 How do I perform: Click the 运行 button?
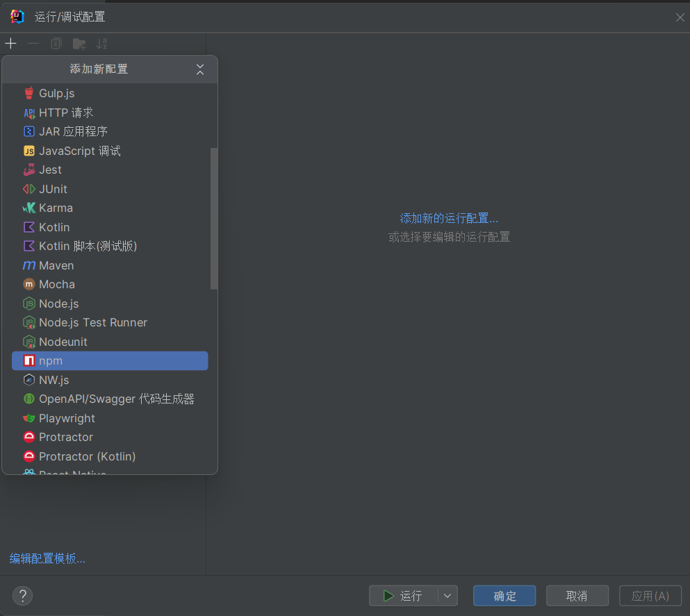click(403, 597)
